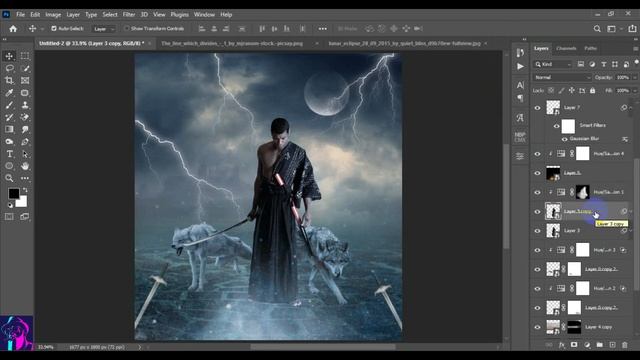This screenshot has width=640, height=360.
Task: Select the Frame tool
Action: (x=25, y=80)
